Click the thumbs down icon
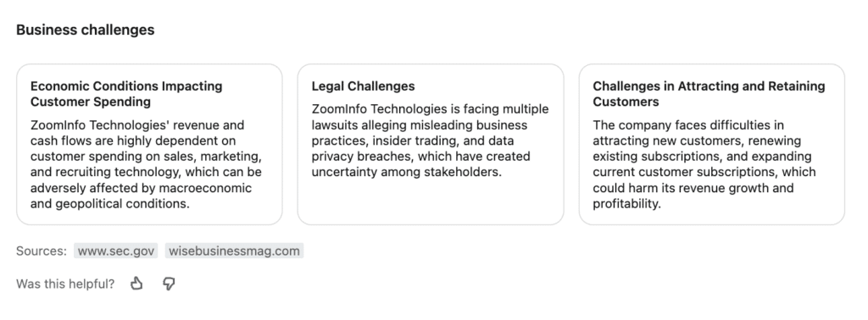Viewport: 868px width, 320px height. 169,284
